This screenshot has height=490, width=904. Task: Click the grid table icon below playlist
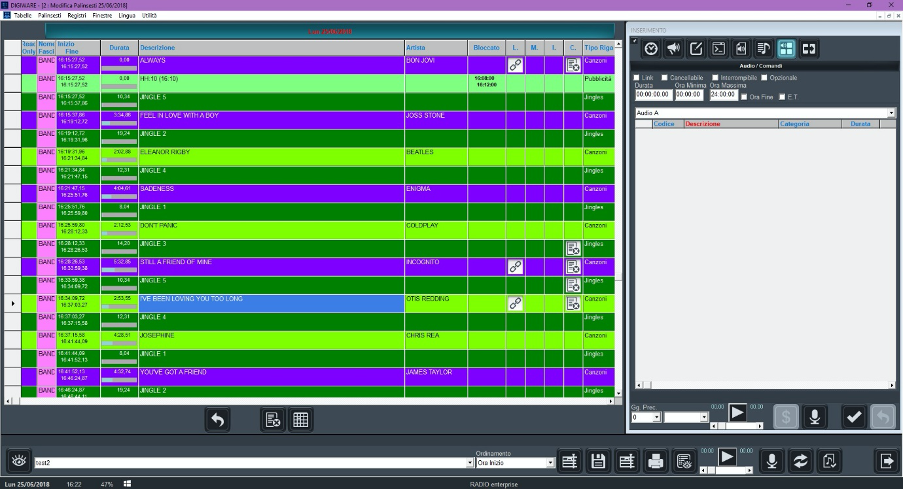300,420
